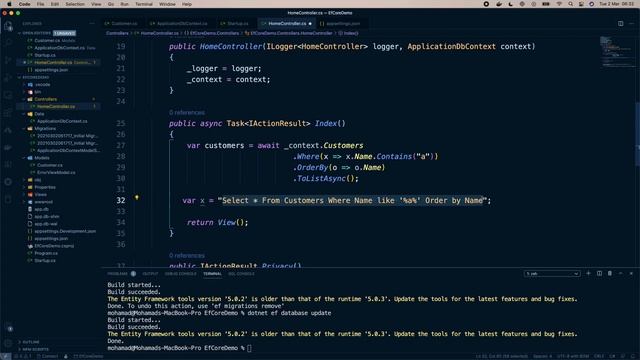Click the Controllers breadcrumb segment
640x360 pixels.
(x=117, y=33)
